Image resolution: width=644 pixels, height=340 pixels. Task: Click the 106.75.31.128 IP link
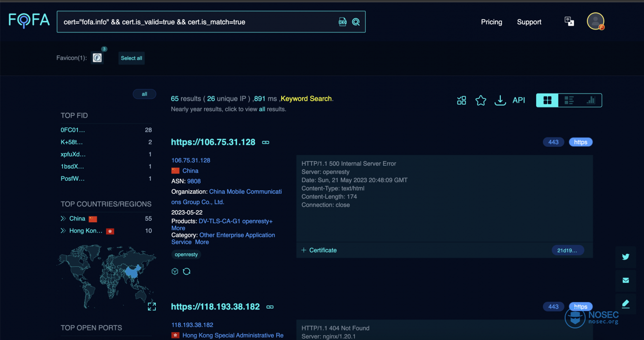[191, 160]
